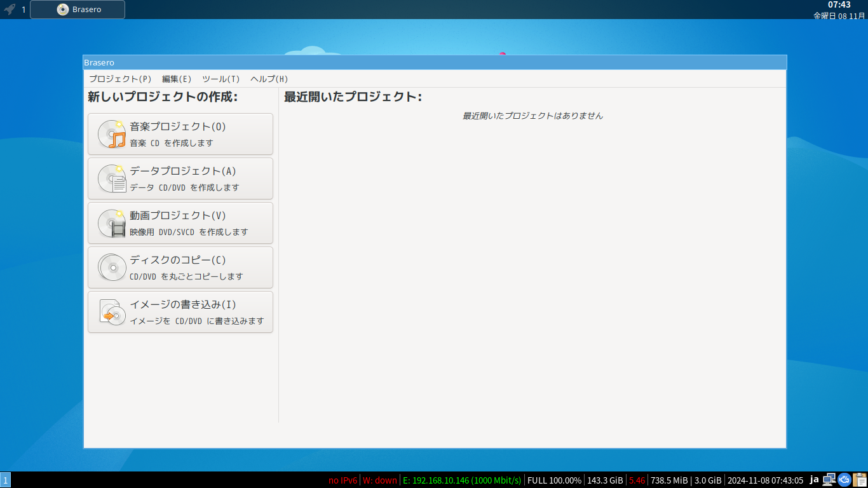Click the music CD icon for 音楽プロジェクト
868x488 pixels.
click(112, 134)
